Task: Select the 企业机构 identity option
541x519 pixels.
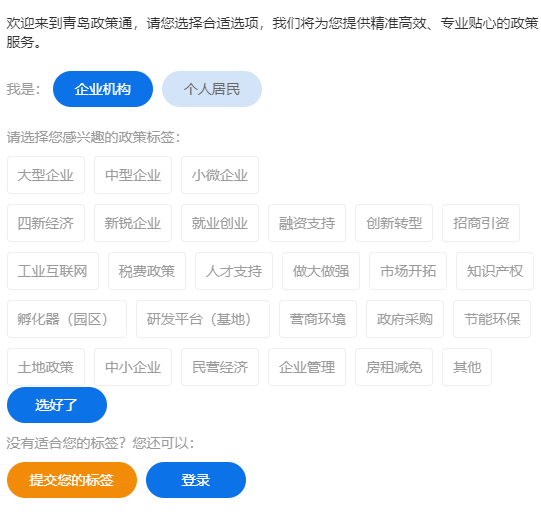Action: tap(103, 89)
